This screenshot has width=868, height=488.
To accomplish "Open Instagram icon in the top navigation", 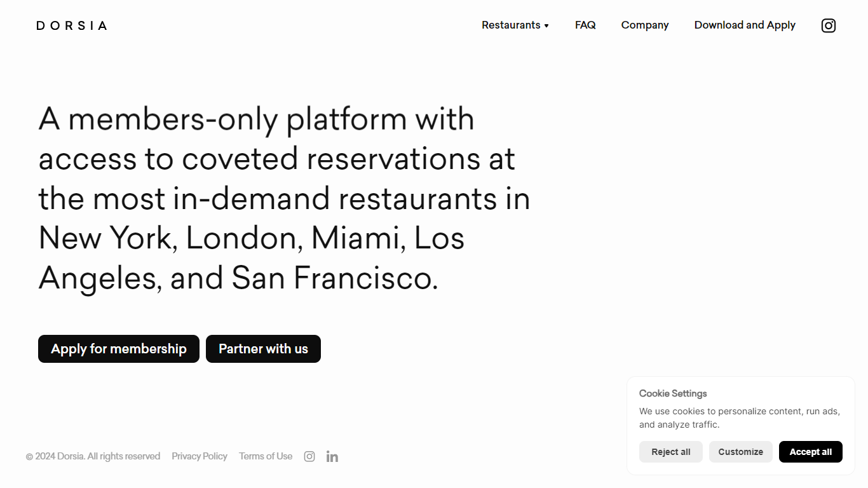I will click(828, 25).
